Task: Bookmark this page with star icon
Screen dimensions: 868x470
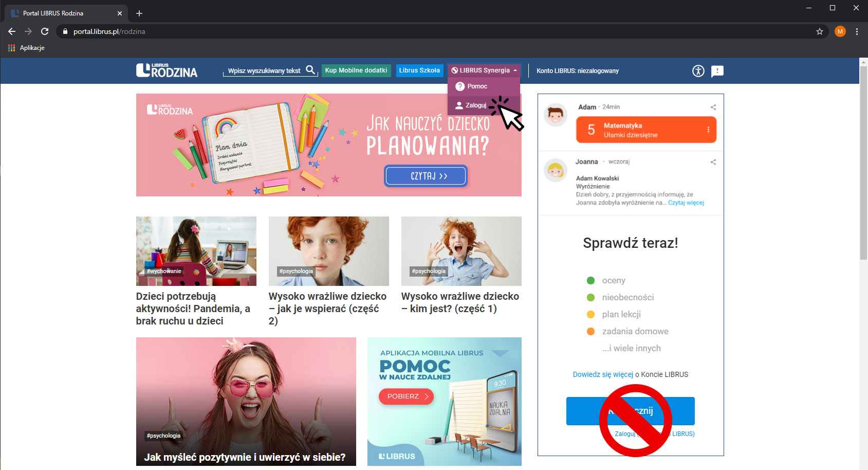Action: coord(819,31)
